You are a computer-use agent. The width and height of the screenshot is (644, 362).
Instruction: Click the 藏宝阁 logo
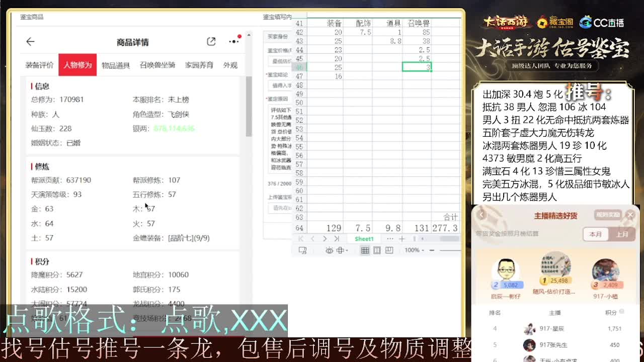point(554,22)
